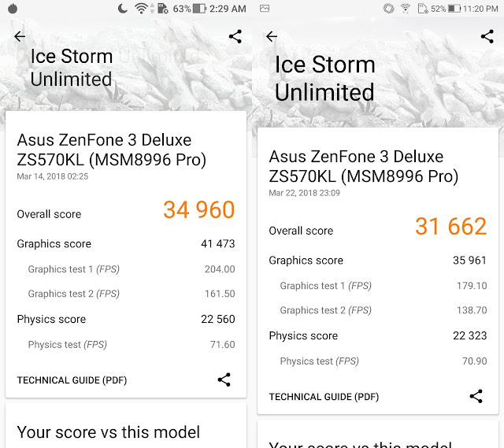This screenshot has width=504, height=448.
Task: Tap the picture notification icon in right status bar
Action: pyautogui.click(x=265, y=9)
